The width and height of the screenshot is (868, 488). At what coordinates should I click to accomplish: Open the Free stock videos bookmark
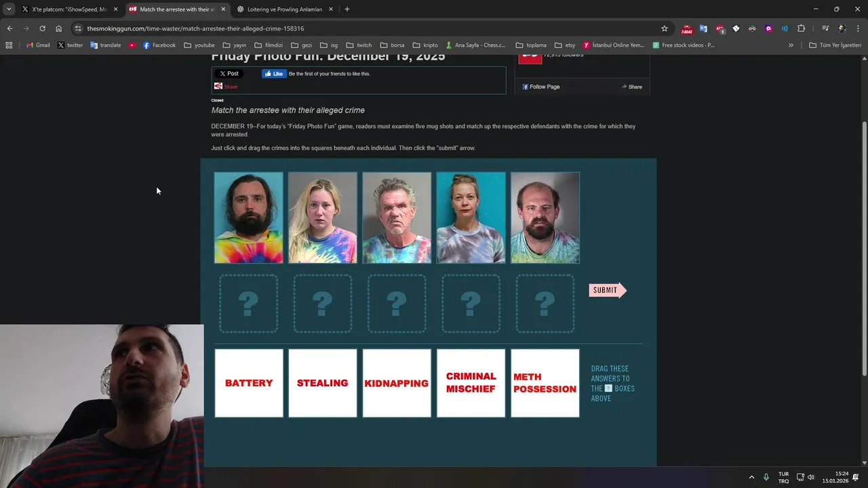coord(684,45)
